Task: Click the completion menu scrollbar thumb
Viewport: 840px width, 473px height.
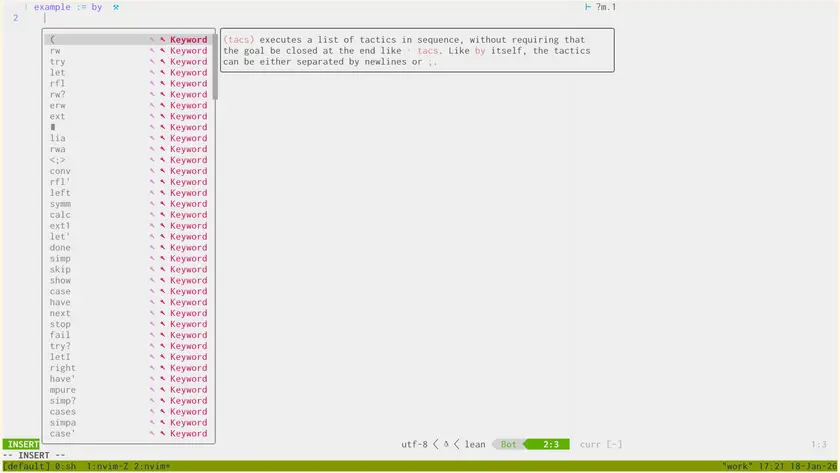Action: pyautogui.click(x=215, y=66)
